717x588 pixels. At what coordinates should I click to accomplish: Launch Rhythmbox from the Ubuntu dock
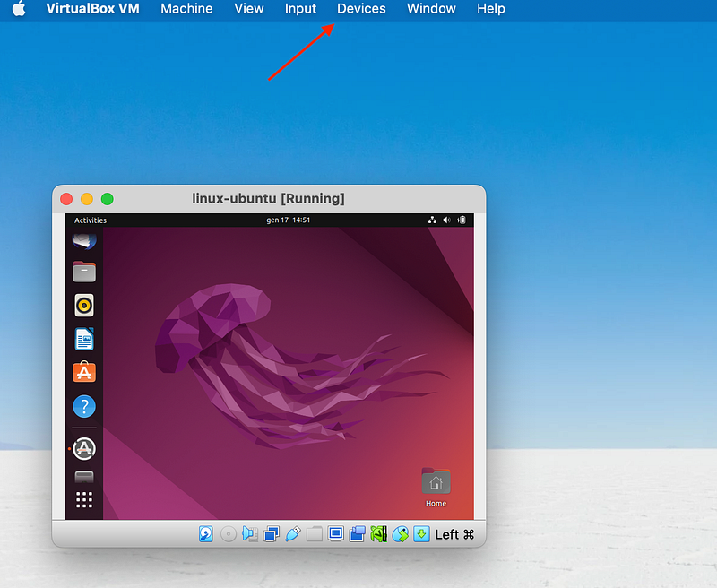(84, 306)
